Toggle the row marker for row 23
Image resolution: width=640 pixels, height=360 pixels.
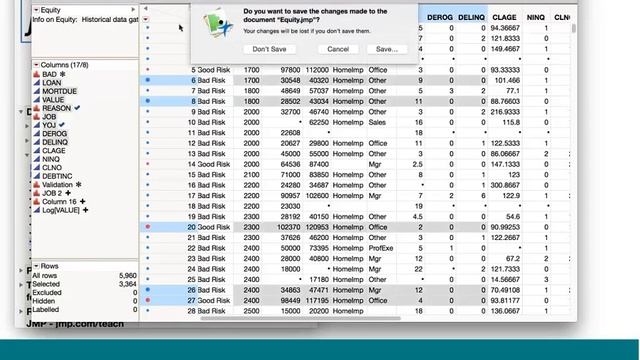148,258
